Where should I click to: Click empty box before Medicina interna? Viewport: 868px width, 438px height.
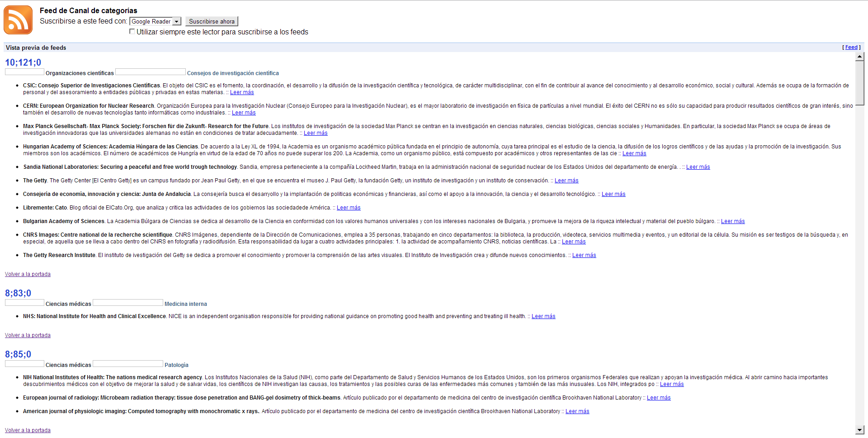coord(128,303)
